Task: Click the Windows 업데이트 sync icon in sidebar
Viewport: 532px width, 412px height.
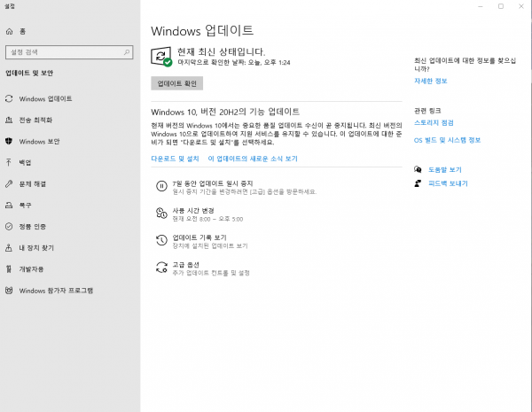Action: tap(9, 98)
